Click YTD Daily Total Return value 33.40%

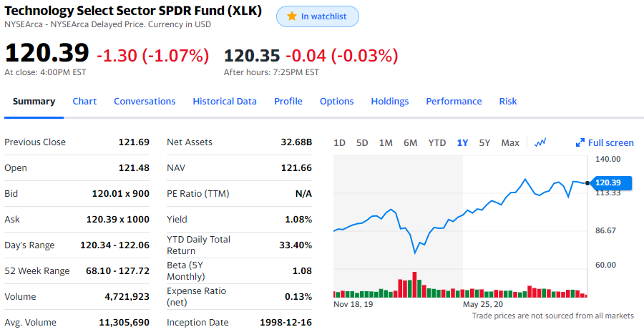click(296, 245)
